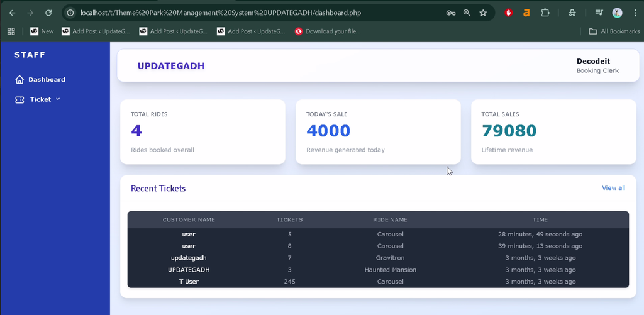Click the TIME column header
The width and height of the screenshot is (644, 315).
pyautogui.click(x=540, y=219)
